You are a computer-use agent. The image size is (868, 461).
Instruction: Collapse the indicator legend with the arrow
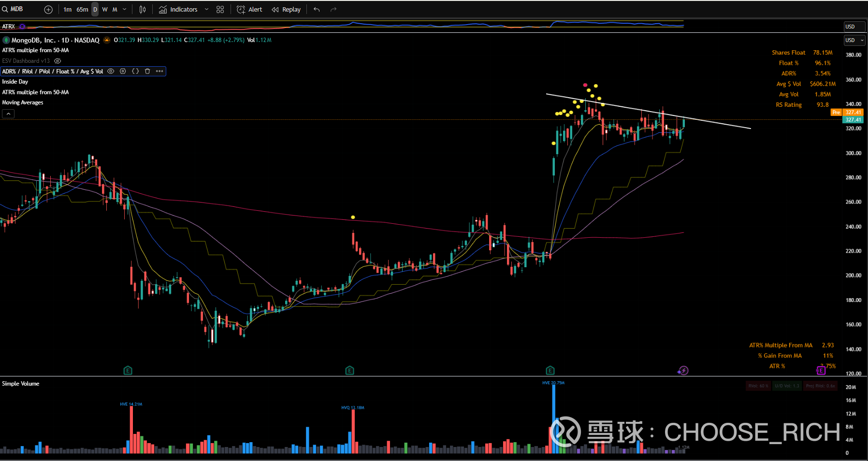click(x=8, y=114)
